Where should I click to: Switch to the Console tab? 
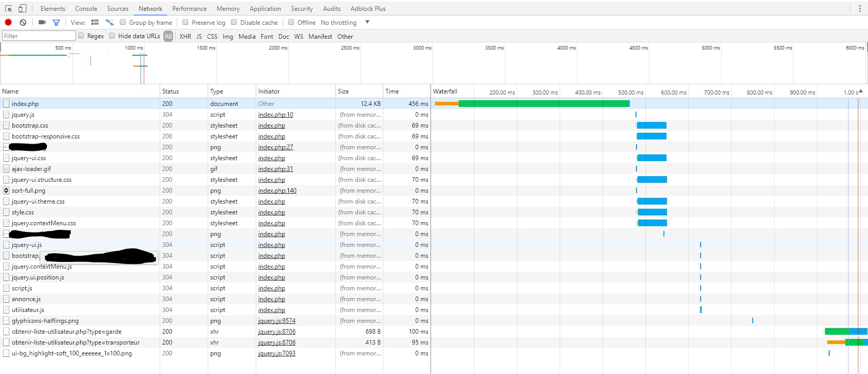pyautogui.click(x=86, y=9)
